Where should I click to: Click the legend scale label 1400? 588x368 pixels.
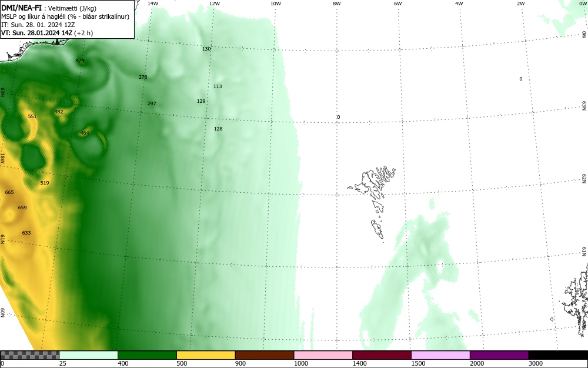360,363
